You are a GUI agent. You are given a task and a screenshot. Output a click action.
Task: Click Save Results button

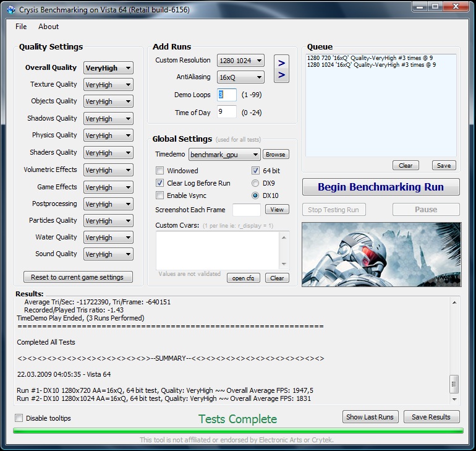[x=431, y=417]
